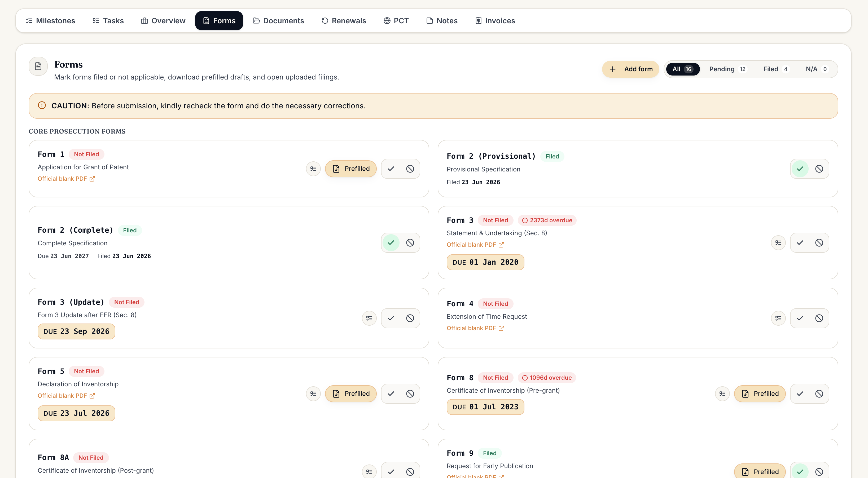Mark Form 4 as filed
The width and height of the screenshot is (868, 478).
click(x=800, y=318)
